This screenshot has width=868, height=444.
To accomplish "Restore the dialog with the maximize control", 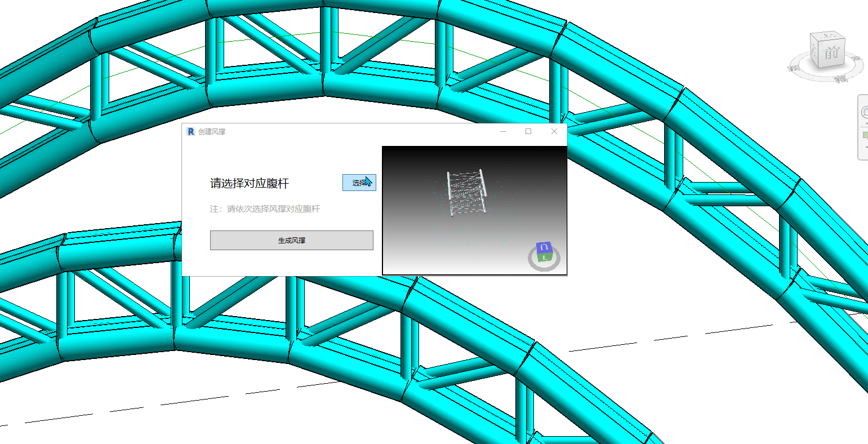I will (x=528, y=131).
